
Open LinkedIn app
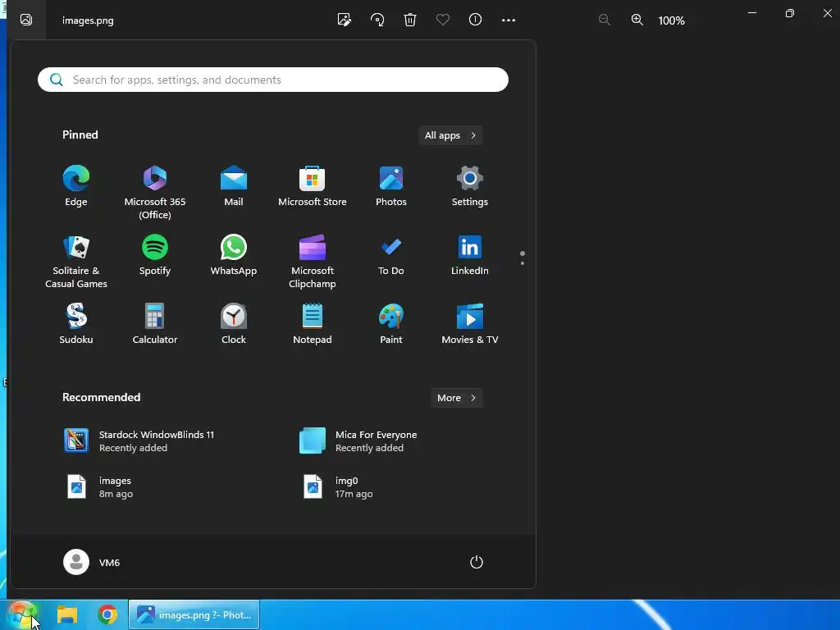pyautogui.click(x=470, y=256)
